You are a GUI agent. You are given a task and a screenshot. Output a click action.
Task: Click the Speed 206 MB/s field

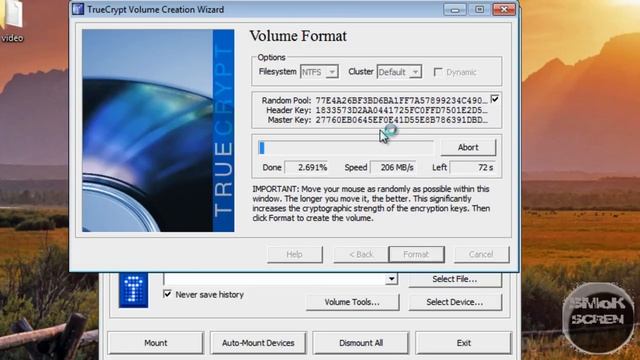393,167
